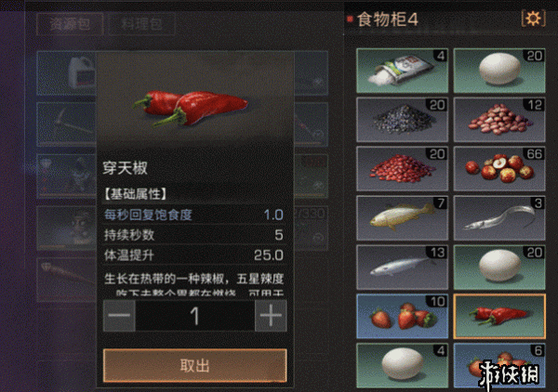Click the quantity number field

(195, 316)
